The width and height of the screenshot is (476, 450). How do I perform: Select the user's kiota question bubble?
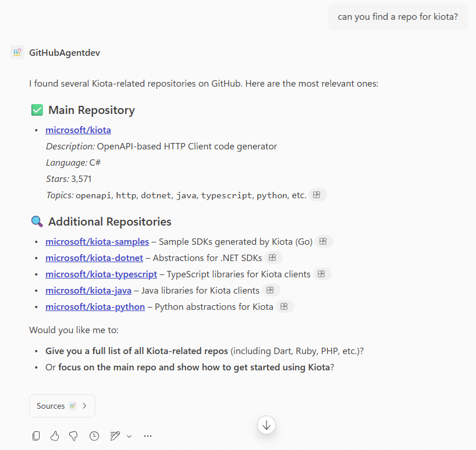[x=397, y=16]
